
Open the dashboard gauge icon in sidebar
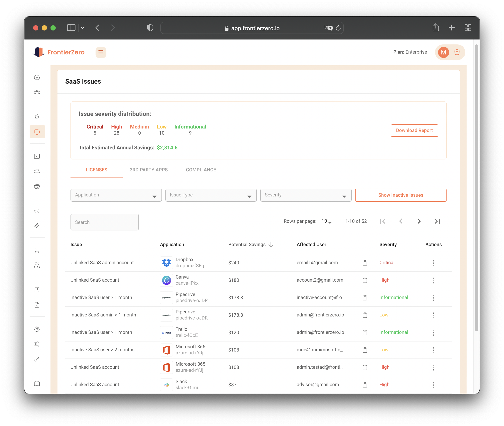click(37, 78)
